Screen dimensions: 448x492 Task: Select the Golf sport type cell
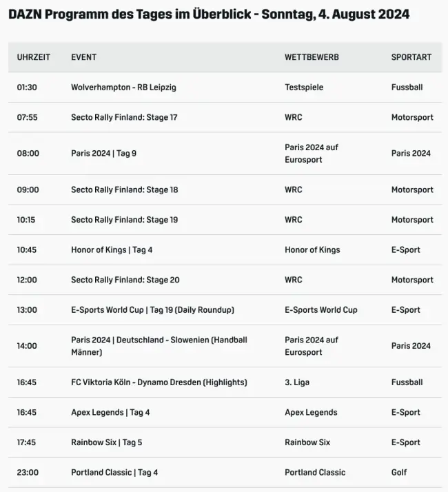click(x=399, y=472)
